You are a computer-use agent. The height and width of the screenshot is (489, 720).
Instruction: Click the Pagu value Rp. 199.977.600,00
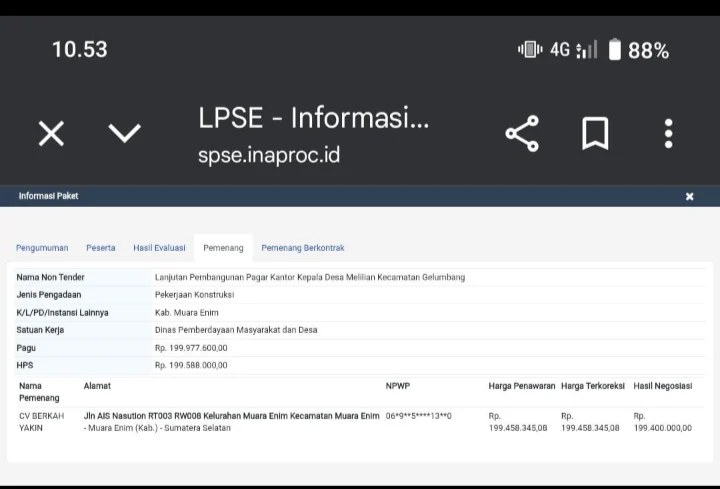tap(191, 347)
